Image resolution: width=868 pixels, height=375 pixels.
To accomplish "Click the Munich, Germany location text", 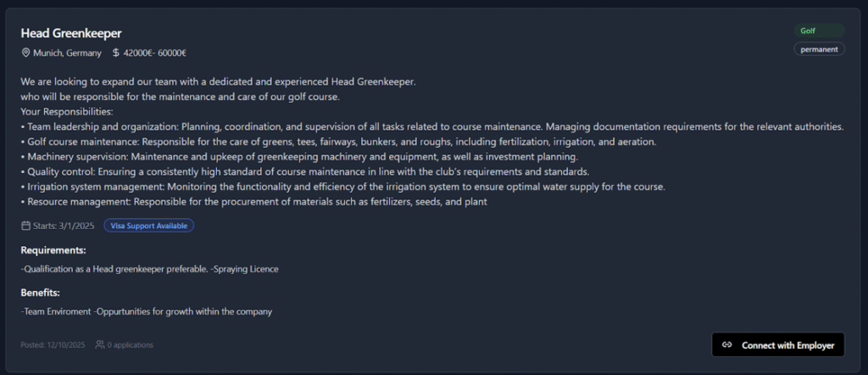I will [67, 53].
